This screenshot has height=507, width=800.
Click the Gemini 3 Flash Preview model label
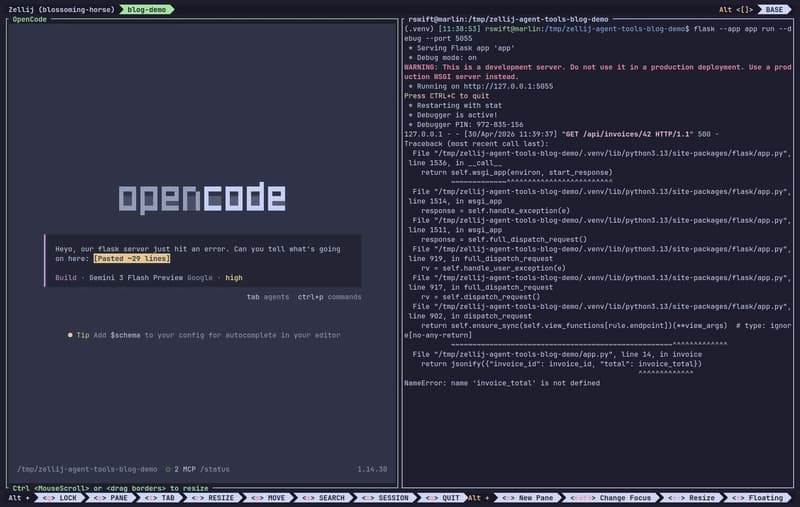point(133,277)
